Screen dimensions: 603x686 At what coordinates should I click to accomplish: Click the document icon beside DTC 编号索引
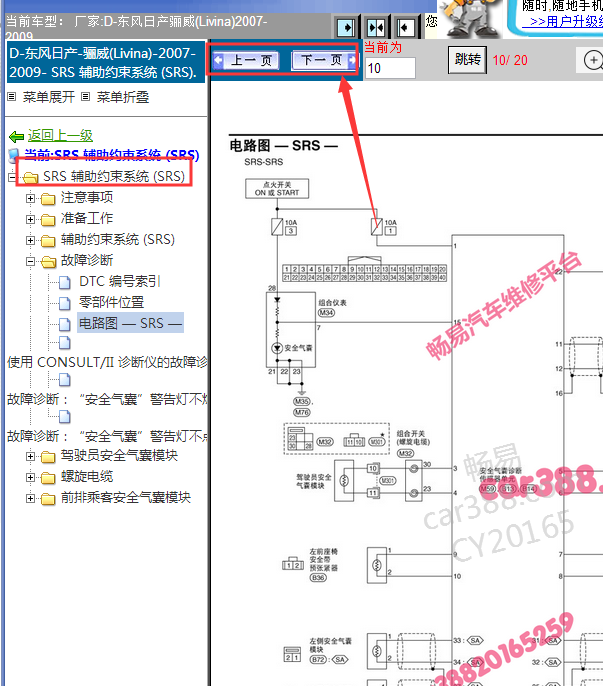click(65, 283)
